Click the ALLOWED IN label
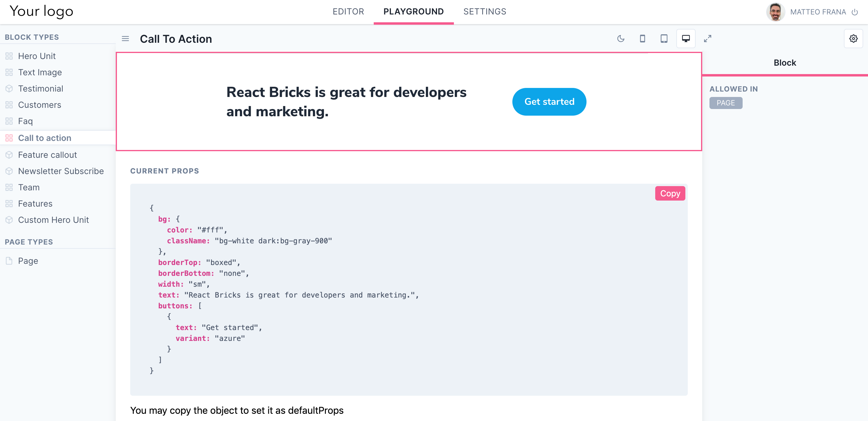This screenshot has width=868, height=421. (734, 89)
